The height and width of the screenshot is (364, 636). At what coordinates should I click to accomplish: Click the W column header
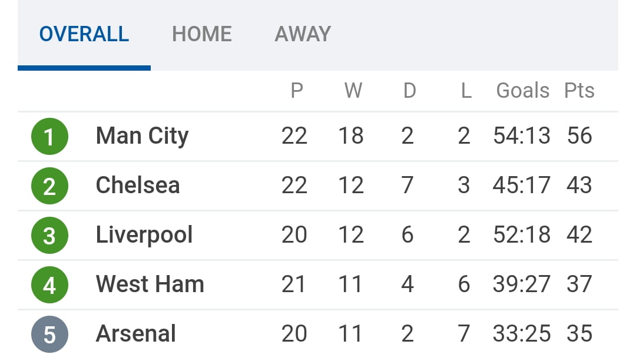(353, 91)
